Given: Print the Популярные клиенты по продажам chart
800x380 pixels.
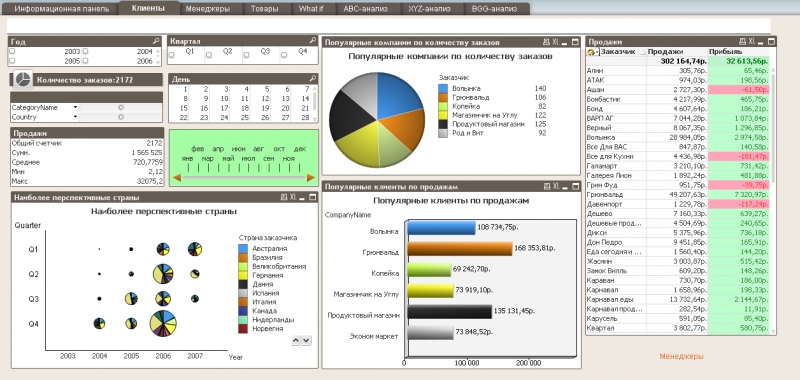Looking at the screenshot, I should [547, 187].
